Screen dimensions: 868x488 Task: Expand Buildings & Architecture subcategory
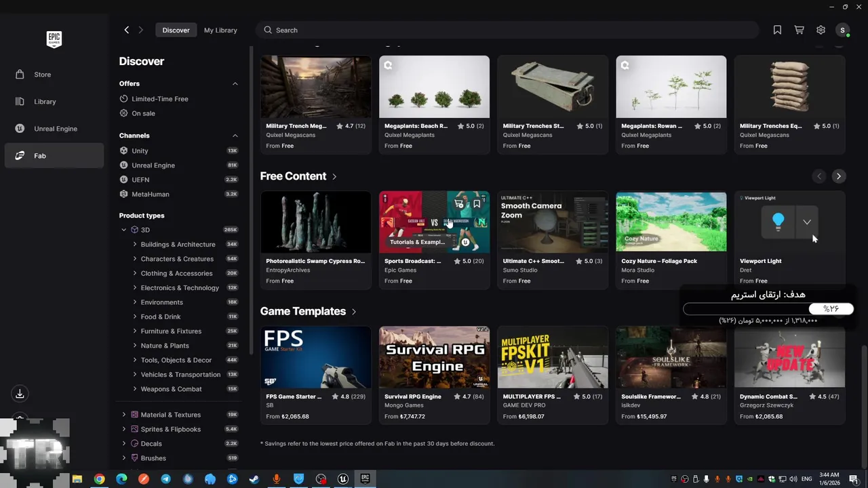(x=135, y=245)
